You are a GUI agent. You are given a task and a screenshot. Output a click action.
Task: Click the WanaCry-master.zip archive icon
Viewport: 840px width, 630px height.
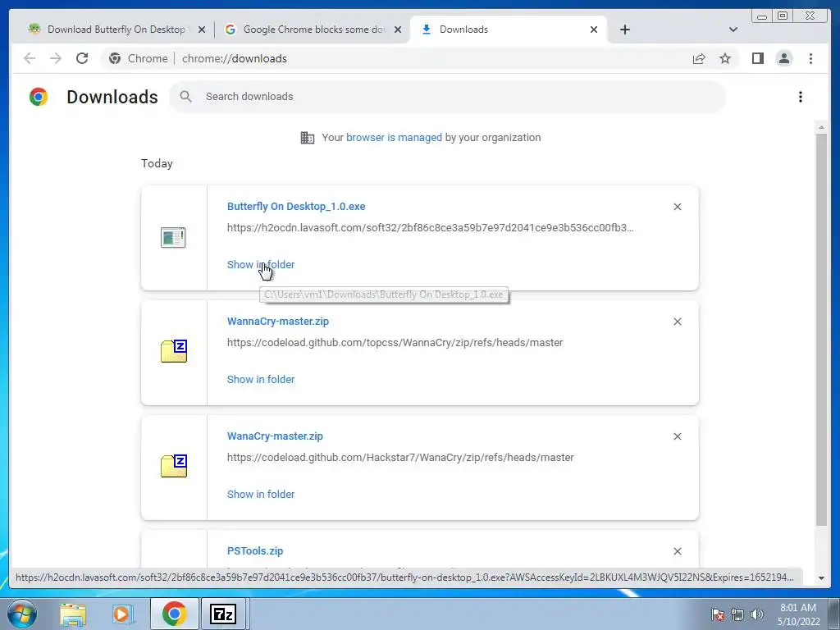174,466
